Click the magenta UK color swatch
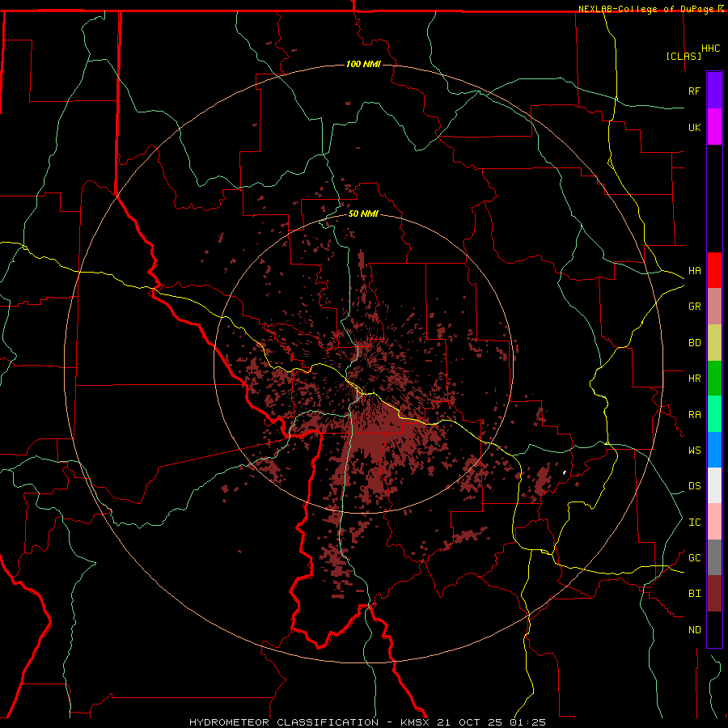The width and height of the screenshot is (728, 728). click(714, 127)
